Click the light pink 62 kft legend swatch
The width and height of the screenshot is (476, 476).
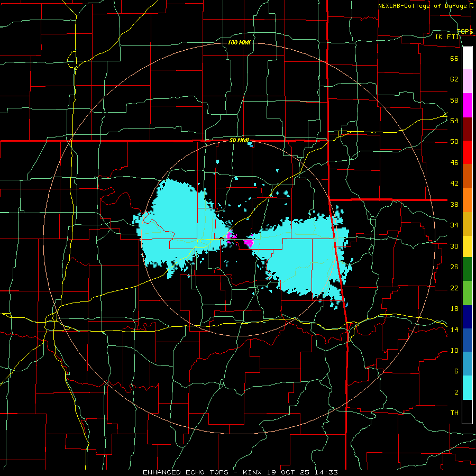467,81
